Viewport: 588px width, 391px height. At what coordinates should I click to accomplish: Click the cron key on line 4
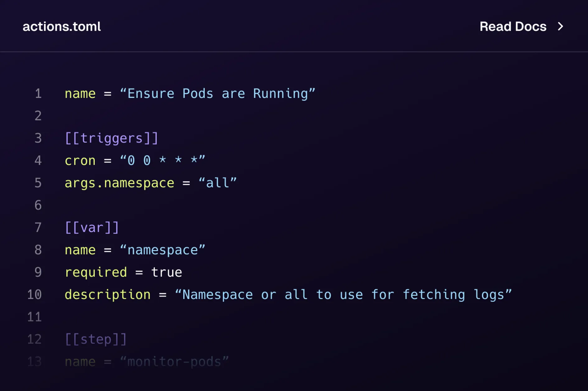tap(80, 161)
